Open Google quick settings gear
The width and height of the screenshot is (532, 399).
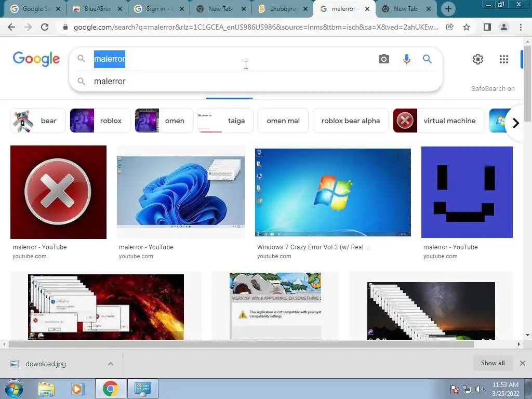478,59
